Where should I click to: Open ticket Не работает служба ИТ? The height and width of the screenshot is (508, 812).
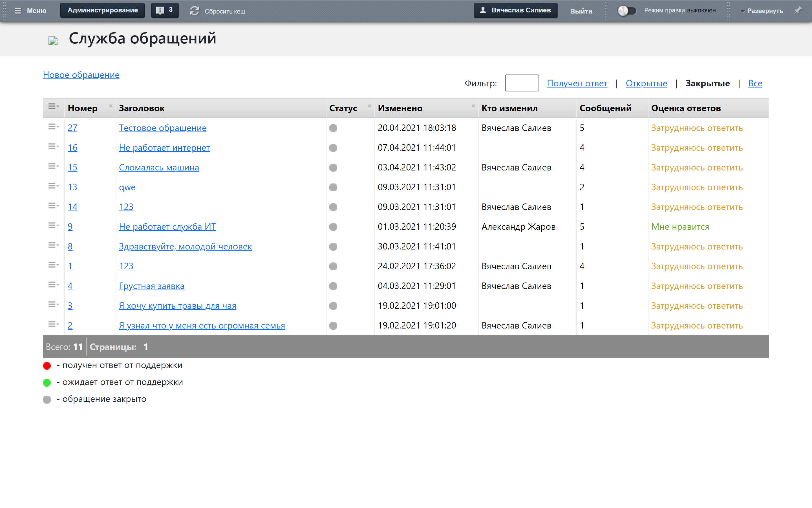(x=167, y=227)
